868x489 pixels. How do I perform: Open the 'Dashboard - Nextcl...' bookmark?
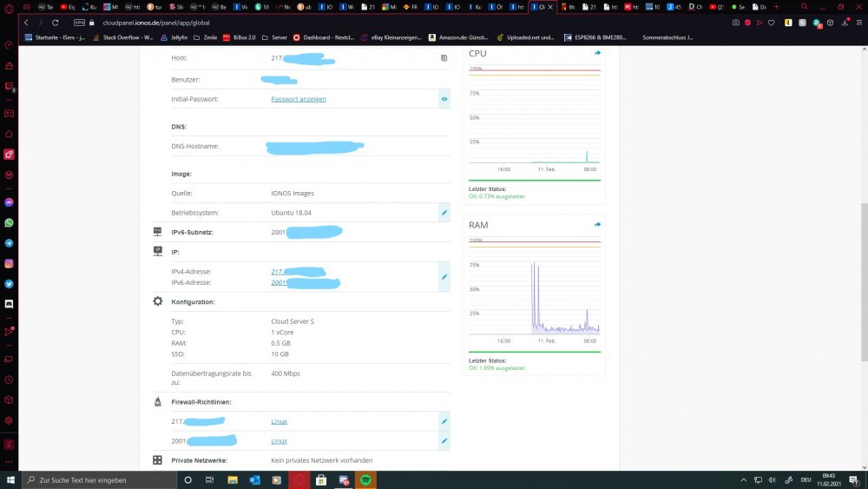click(324, 37)
